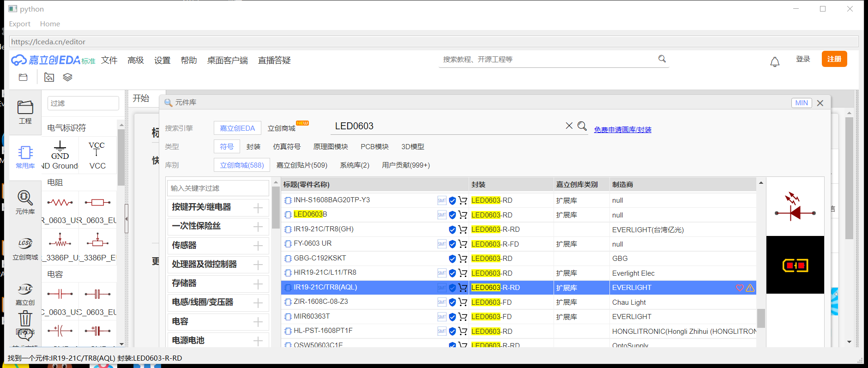Place the R_0603_EU resistor symbol
This screenshot has width=868, height=368.
click(97, 210)
